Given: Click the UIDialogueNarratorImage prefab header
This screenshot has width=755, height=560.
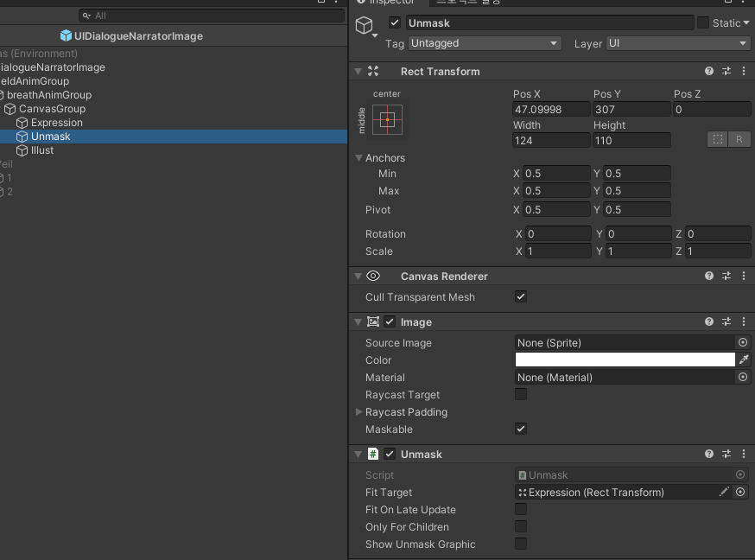Looking at the screenshot, I should coord(139,35).
